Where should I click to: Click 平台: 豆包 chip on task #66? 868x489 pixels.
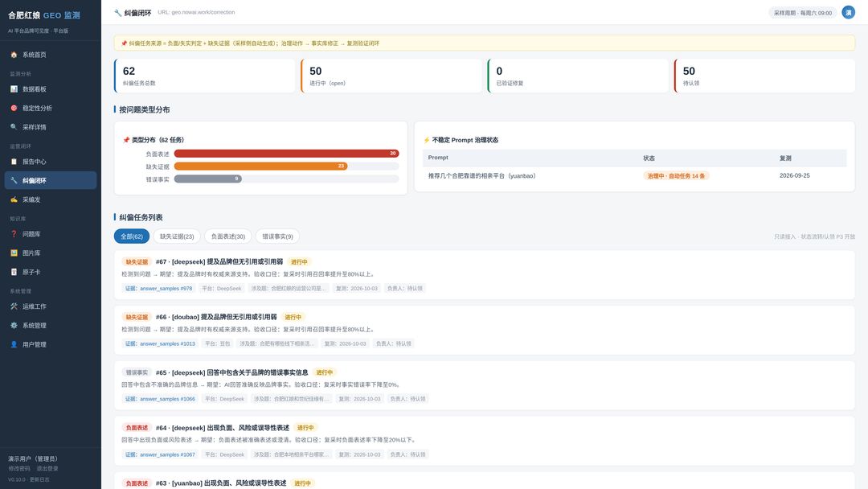(218, 344)
